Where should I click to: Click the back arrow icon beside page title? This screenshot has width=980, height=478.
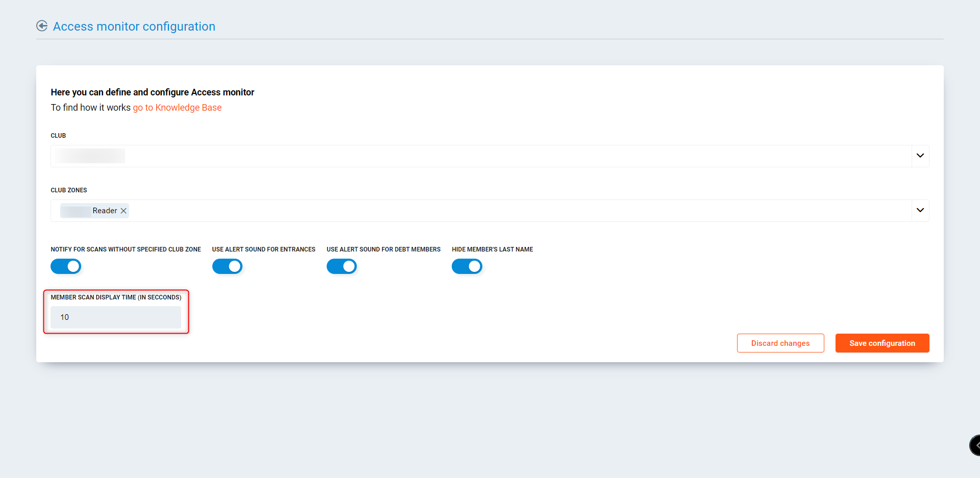click(42, 26)
